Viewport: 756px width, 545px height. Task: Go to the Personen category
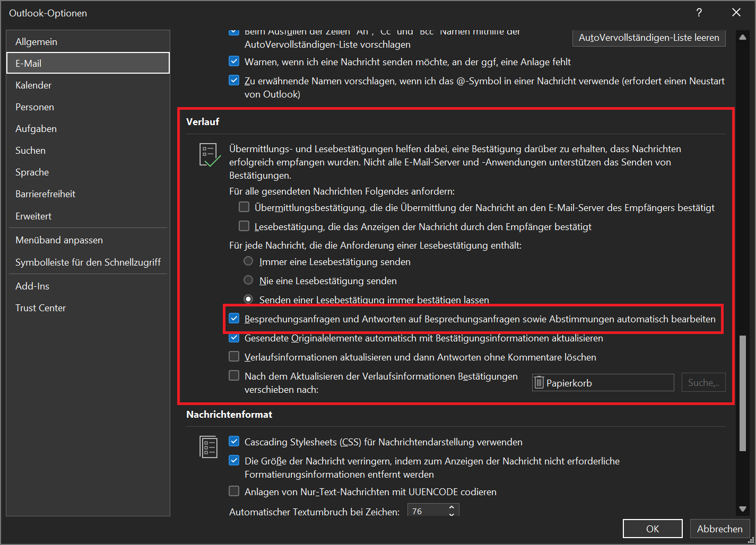pos(88,107)
